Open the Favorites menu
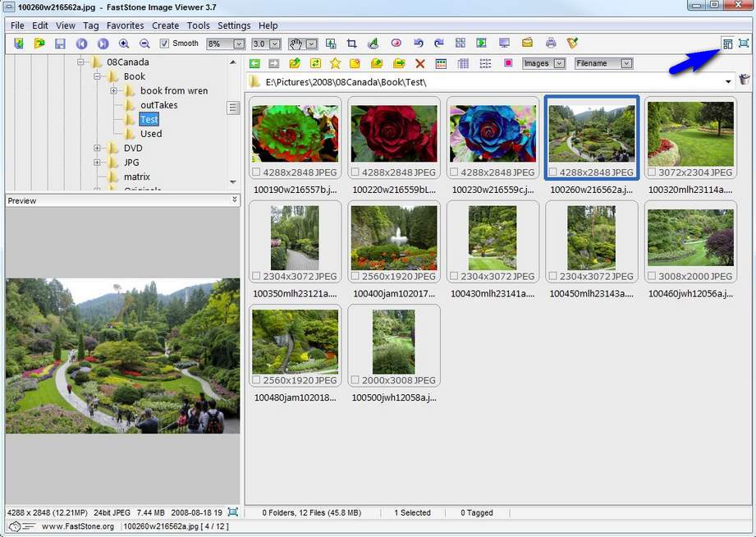756x537 pixels. coord(126,25)
